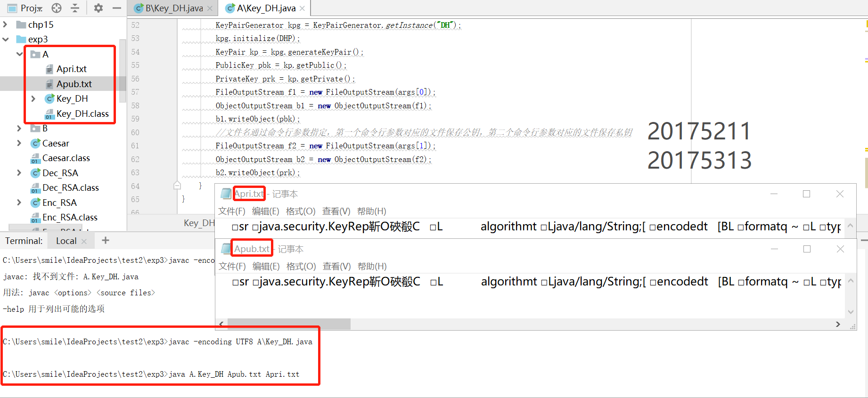This screenshot has height=398, width=868.
Task: Click down arrow of Apub.txt vertical scrollbar
Action: (x=851, y=312)
